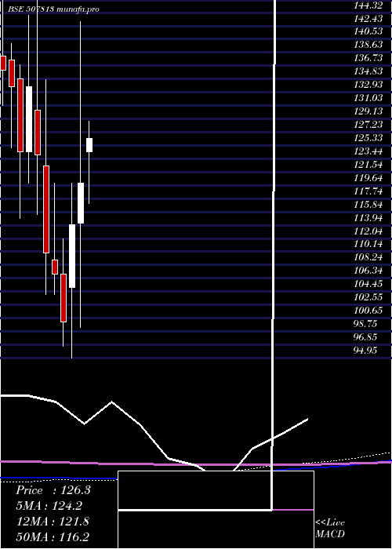Screen dimensions: 392x549
Task: Click the 117.74 price axis label
Action: [368, 191]
